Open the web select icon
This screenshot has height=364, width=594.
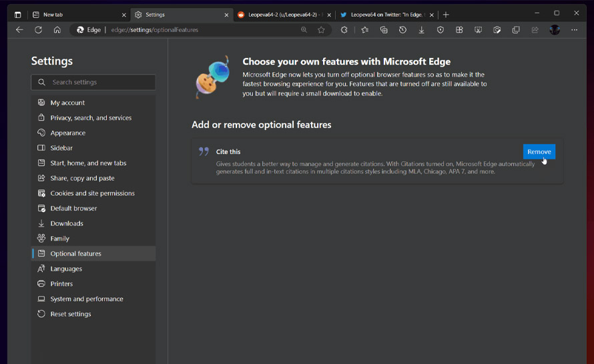497,30
